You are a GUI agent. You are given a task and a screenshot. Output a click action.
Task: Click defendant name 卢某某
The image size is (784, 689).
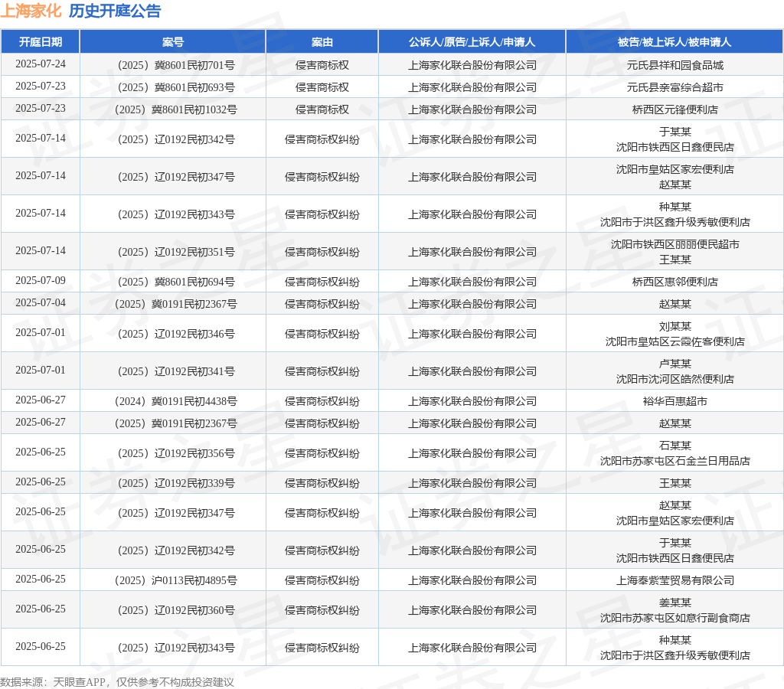click(675, 364)
